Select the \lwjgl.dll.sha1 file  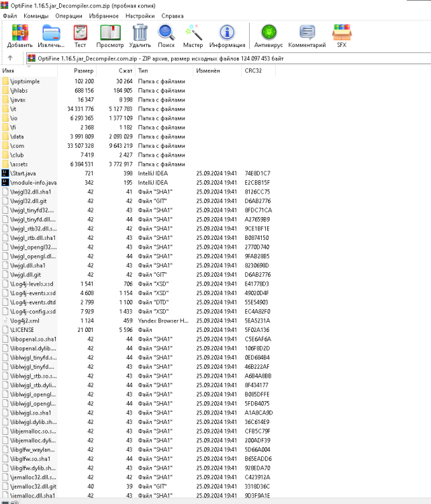coord(28,265)
